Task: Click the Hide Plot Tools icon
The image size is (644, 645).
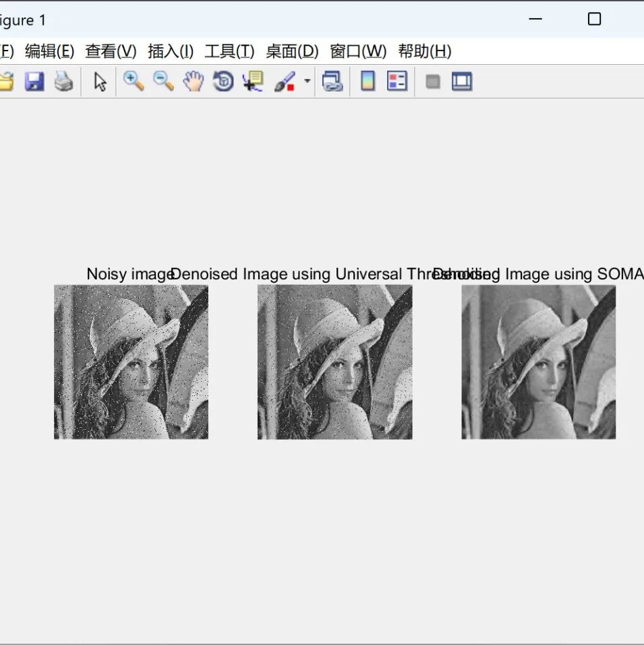Action: click(433, 82)
